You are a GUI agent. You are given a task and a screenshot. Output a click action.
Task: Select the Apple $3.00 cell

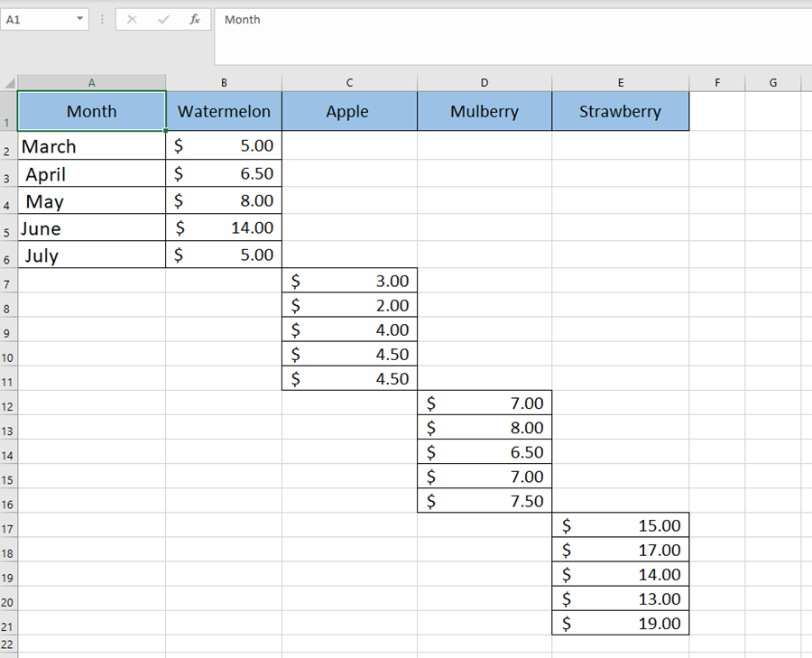point(349,282)
